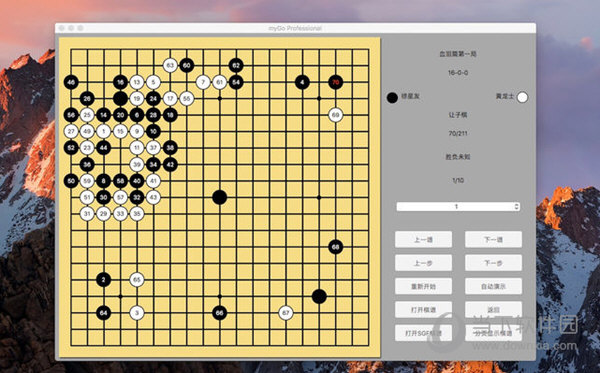Click black stone 38 on the board
600x373 pixels.
170,148
